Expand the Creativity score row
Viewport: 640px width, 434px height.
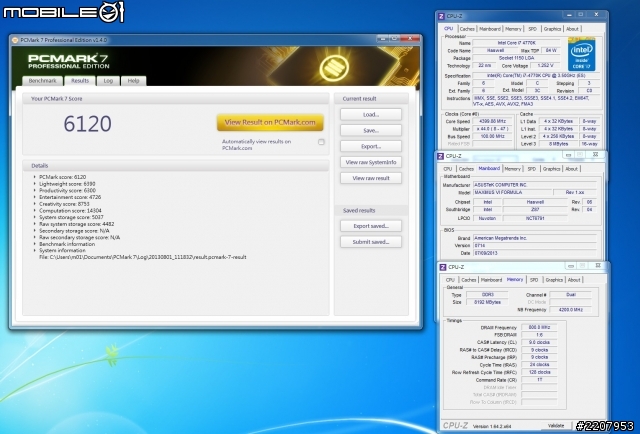35,204
